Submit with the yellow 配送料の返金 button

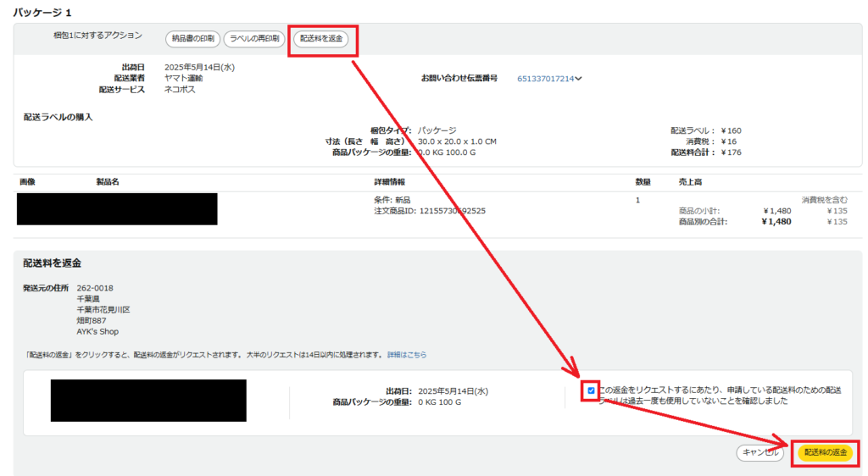pyautogui.click(x=825, y=453)
